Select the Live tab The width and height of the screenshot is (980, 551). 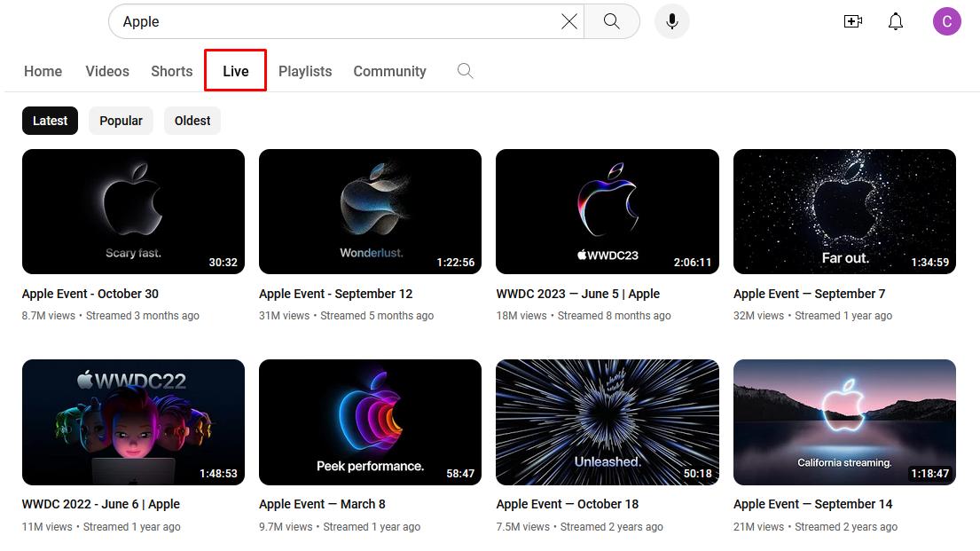(236, 71)
